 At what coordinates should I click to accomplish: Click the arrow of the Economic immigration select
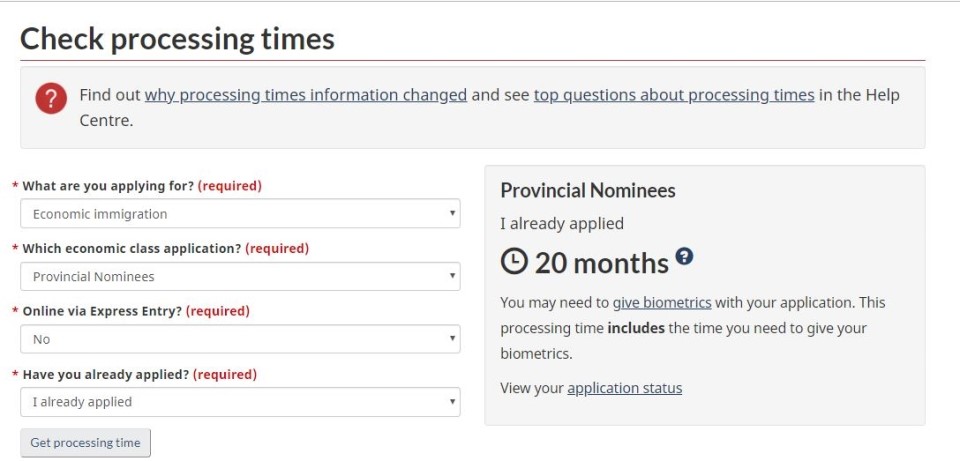(x=452, y=214)
